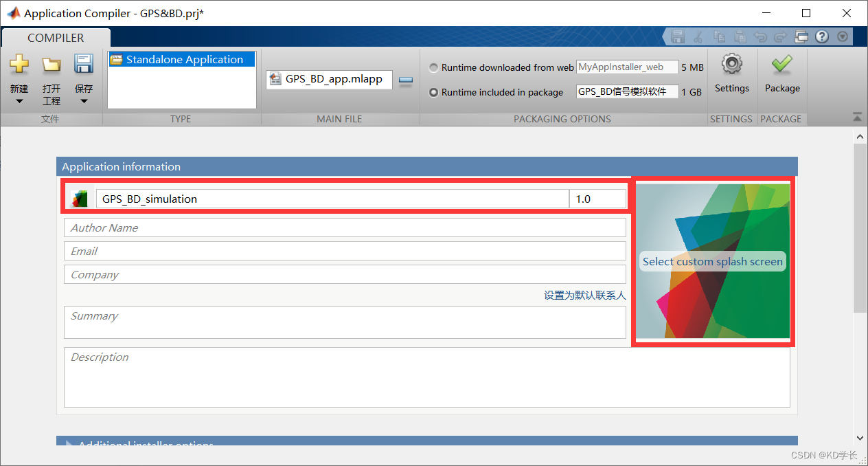Select Runtime included in package option

point(433,92)
